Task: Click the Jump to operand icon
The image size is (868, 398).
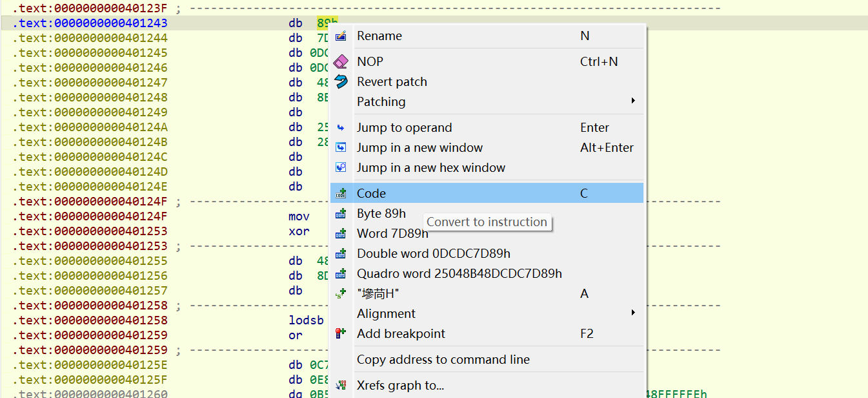Action: (x=341, y=128)
